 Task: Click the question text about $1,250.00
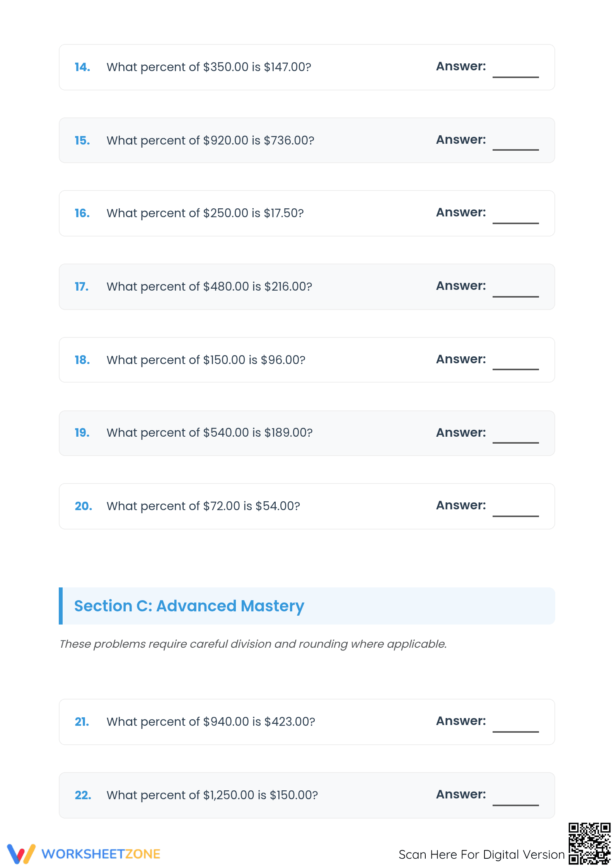click(x=212, y=795)
